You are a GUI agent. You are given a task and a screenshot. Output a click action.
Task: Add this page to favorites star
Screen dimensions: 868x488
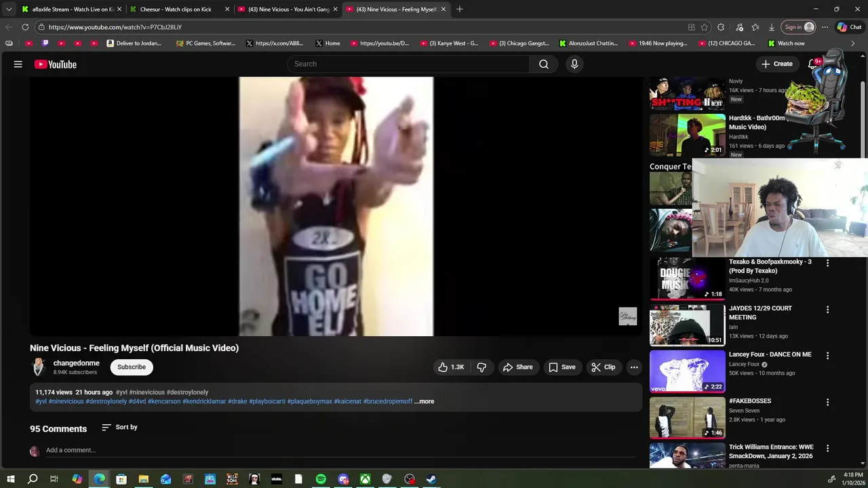pyautogui.click(x=705, y=27)
